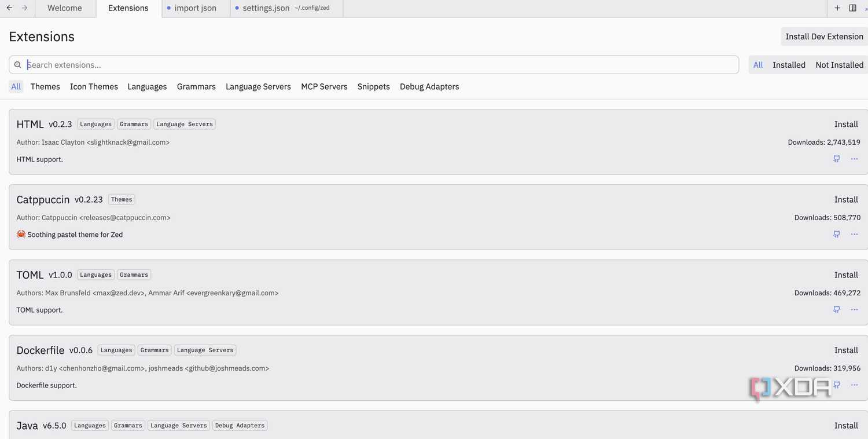
Task: Filter to Installed extensions
Action: (789, 65)
